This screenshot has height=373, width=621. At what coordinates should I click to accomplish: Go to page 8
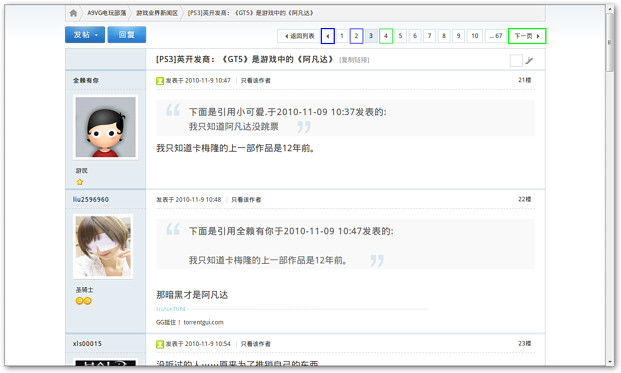coord(444,36)
